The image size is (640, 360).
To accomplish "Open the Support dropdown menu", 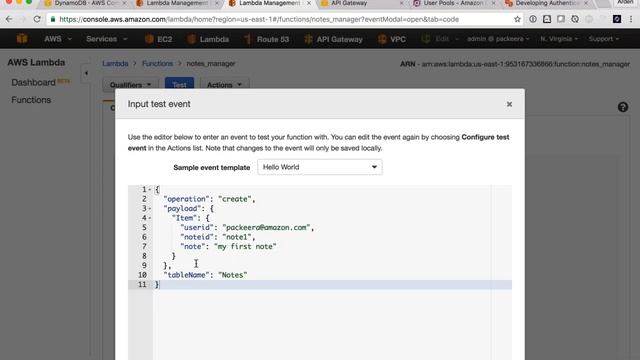I will point(604,39).
